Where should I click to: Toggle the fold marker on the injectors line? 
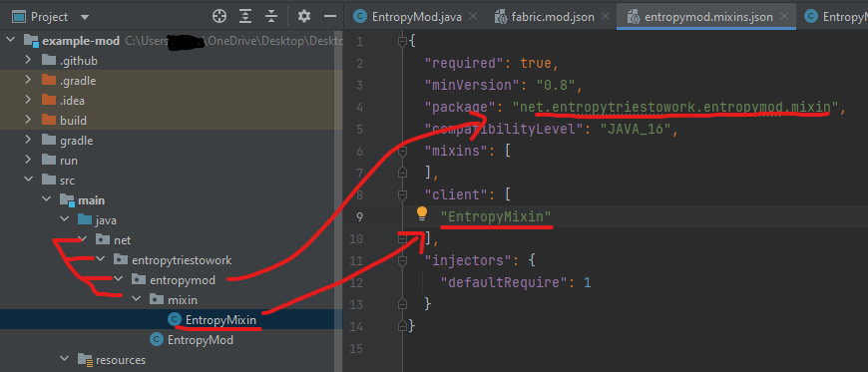(x=402, y=260)
